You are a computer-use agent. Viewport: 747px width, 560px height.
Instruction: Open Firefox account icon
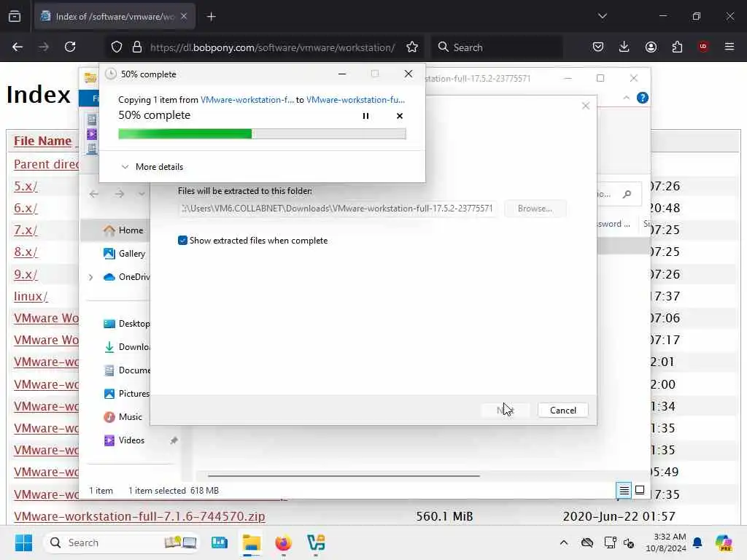click(651, 47)
